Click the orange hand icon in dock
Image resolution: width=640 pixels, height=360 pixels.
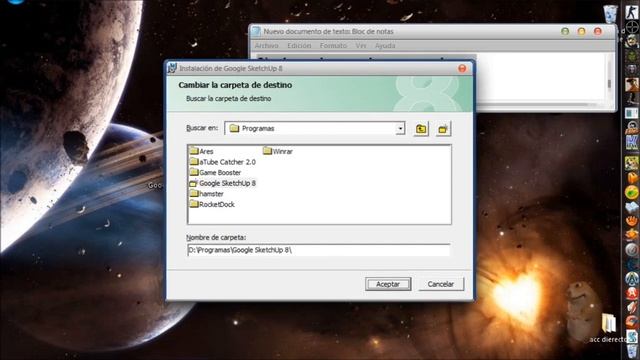click(x=632, y=221)
